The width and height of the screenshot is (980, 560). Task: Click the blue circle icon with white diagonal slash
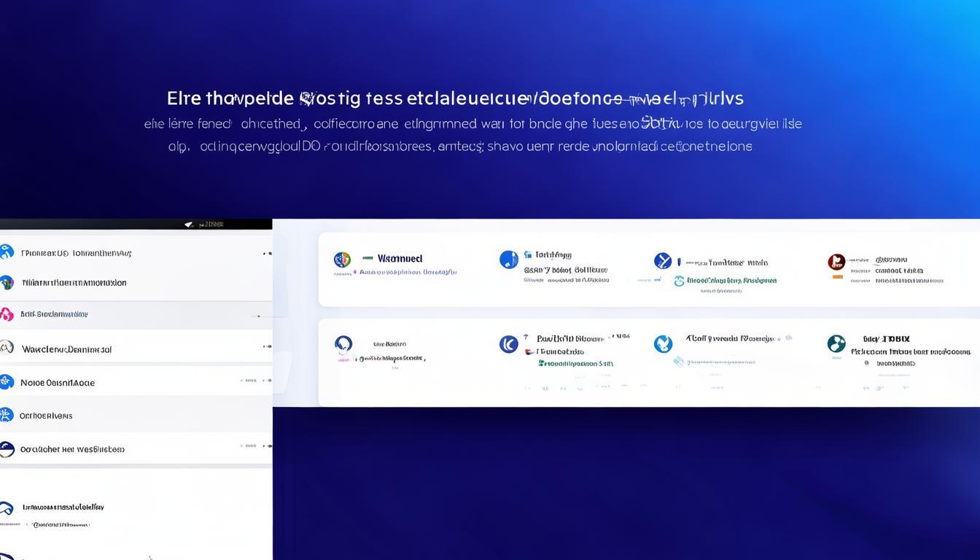[663, 261]
